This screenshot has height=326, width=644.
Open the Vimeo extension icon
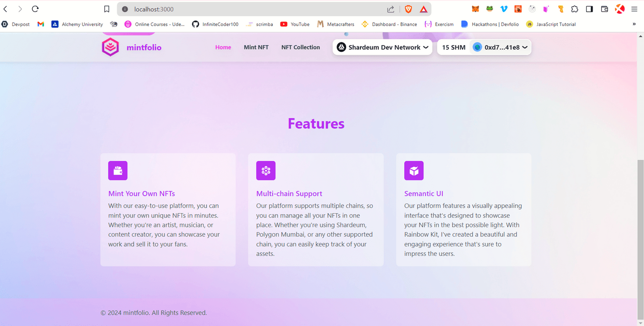click(504, 9)
